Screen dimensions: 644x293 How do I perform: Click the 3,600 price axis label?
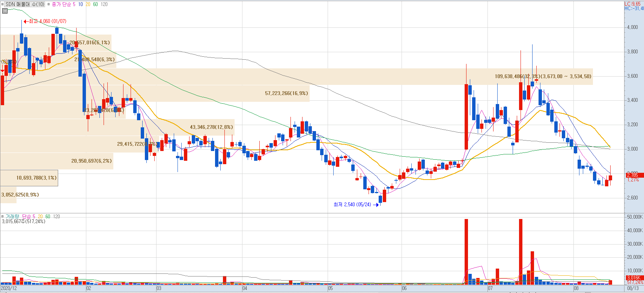632,76
